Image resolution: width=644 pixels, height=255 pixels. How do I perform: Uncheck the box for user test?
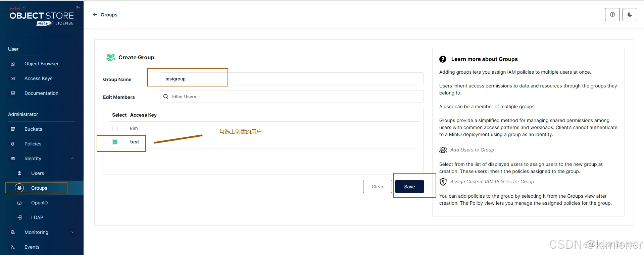tap(115, 142)
